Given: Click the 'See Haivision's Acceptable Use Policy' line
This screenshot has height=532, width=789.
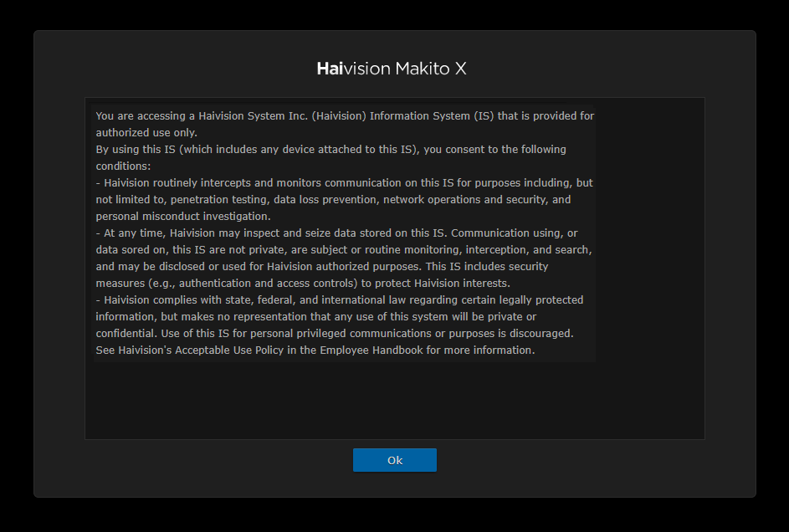Looking at the screenshot, I should tap(315, 350).
